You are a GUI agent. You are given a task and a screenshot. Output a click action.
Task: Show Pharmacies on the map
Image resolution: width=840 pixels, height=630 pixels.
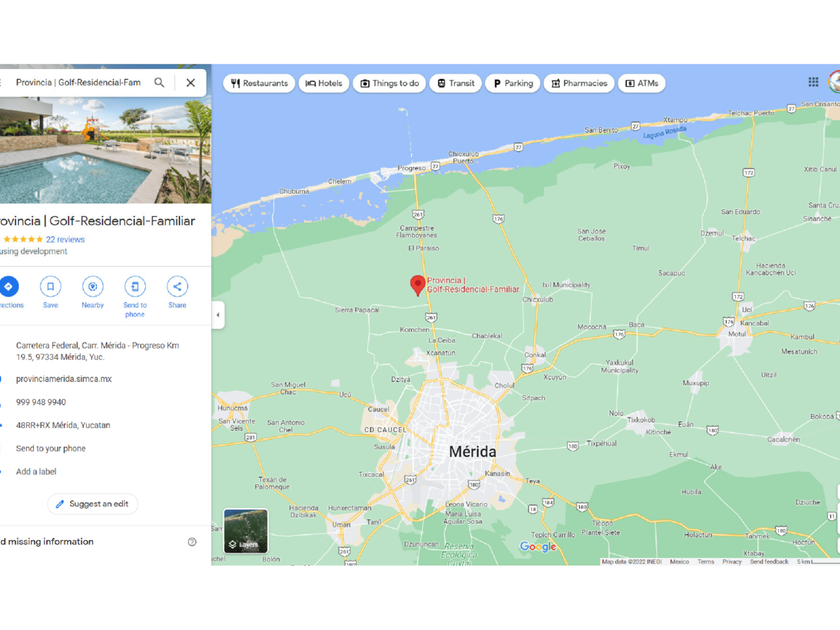578,83
